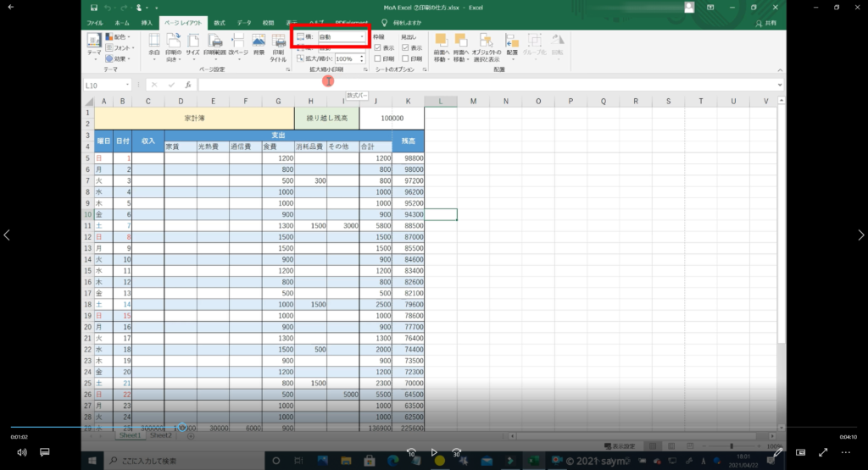This screenshot has height=470, width=868.
Task: Click the 印刷範囲 (Print Area) icon
Action: coord(215,46)
